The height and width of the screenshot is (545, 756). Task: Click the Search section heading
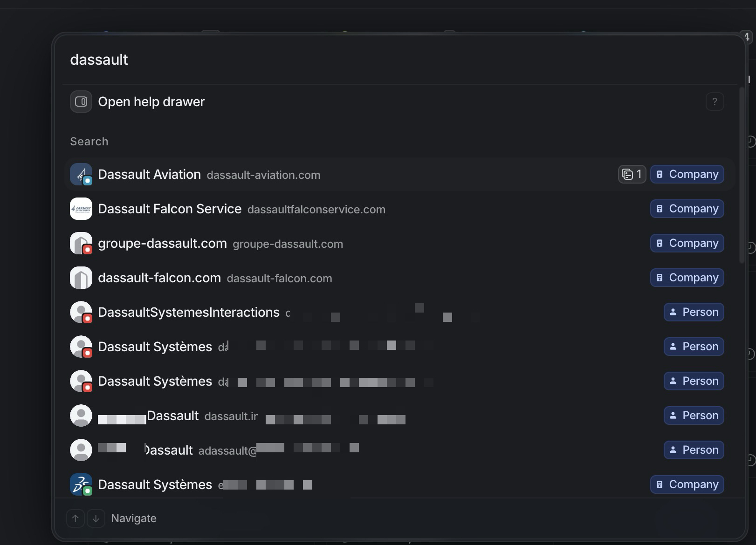click(89, 142)
